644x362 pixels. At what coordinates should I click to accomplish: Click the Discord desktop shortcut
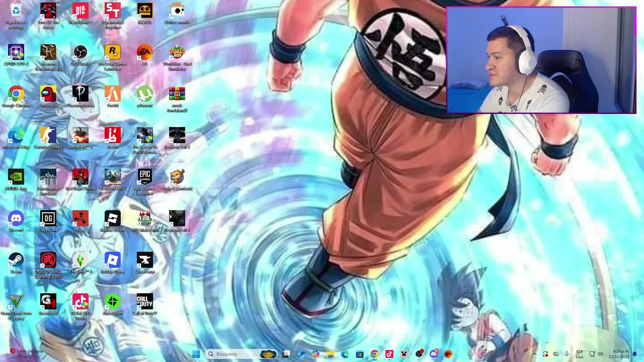tap(16, 222)
